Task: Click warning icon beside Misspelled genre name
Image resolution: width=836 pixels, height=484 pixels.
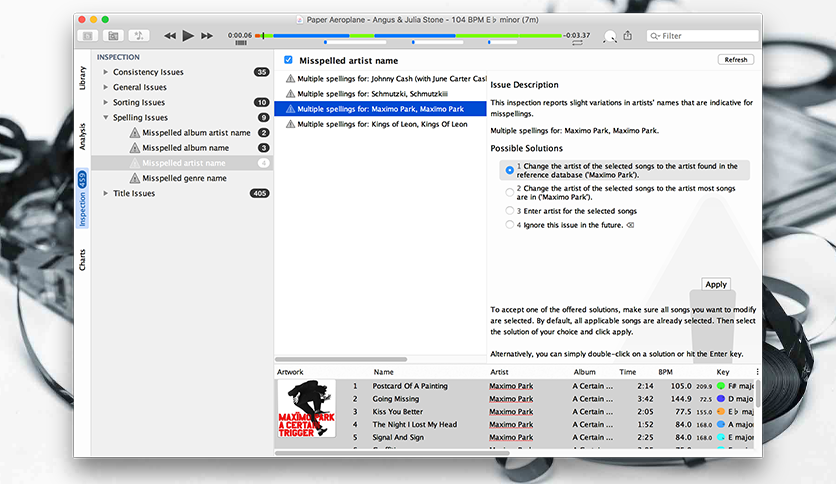Action: pyautogui.click(x=135, y=178)
